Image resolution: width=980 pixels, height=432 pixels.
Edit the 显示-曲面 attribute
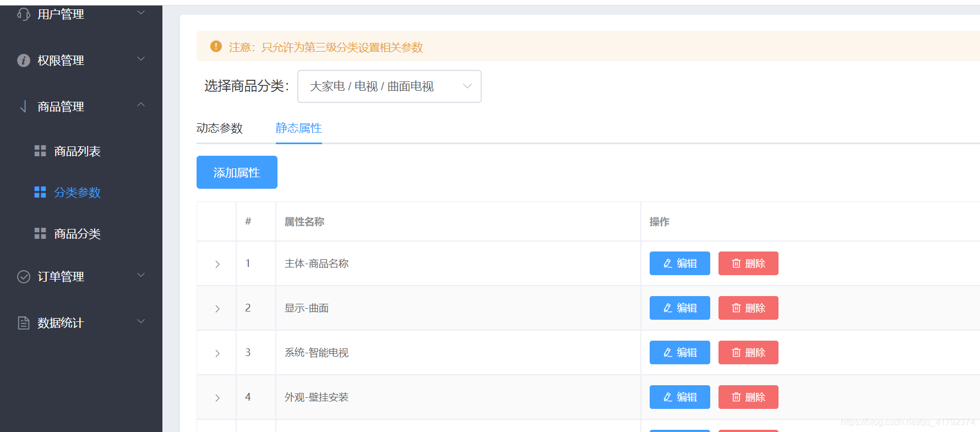coord(680,308)
